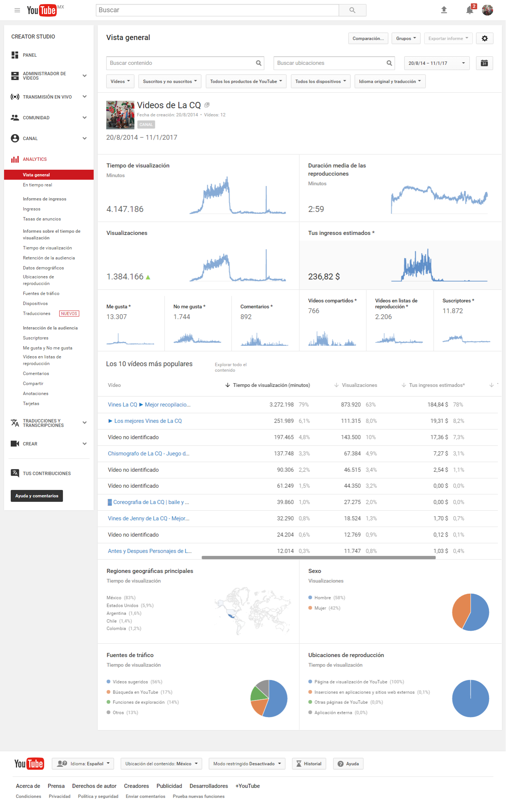
Task: Expand the Canal section
Action: (84, 139)
